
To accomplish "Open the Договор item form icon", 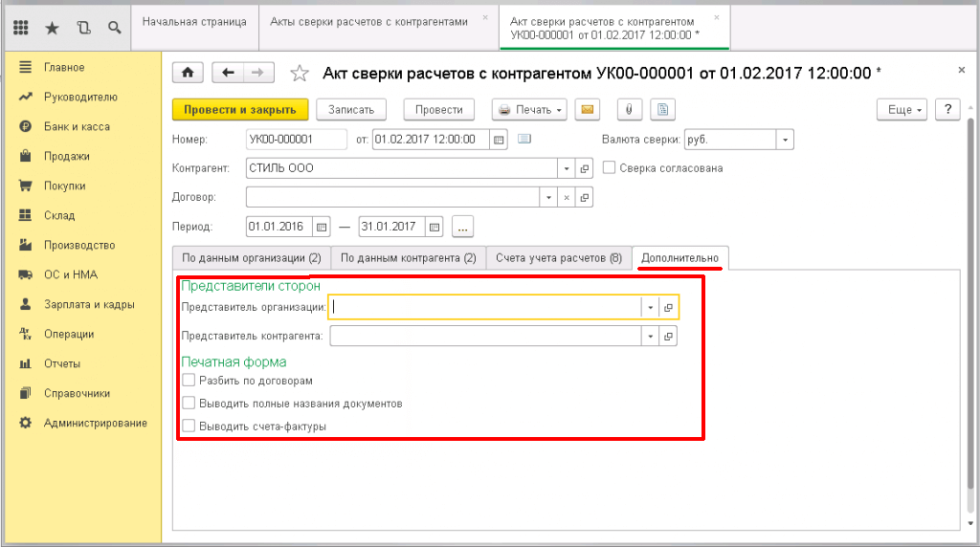I will click(585, 197).
